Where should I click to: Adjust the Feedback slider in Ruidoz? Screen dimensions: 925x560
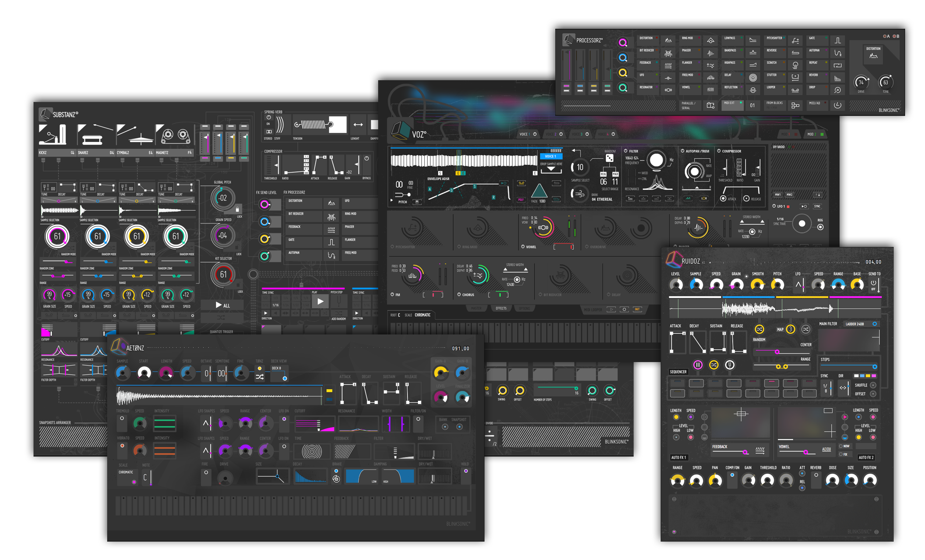[730, 452]
